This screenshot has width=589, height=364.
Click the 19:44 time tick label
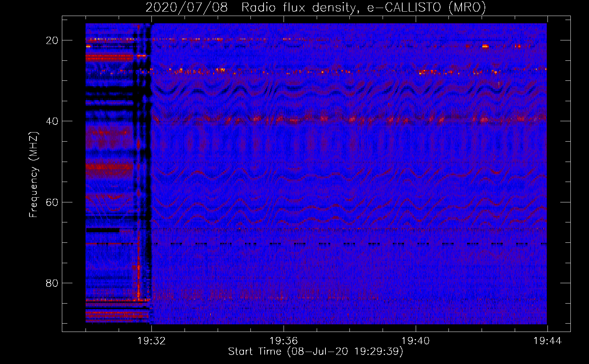click(548, 341)
